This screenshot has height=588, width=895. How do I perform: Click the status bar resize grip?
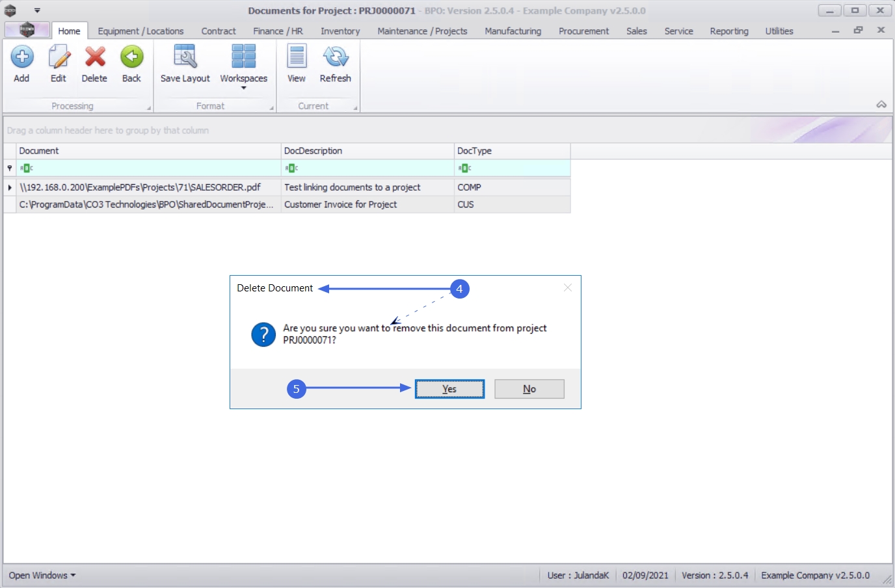(x=887, y=580)
